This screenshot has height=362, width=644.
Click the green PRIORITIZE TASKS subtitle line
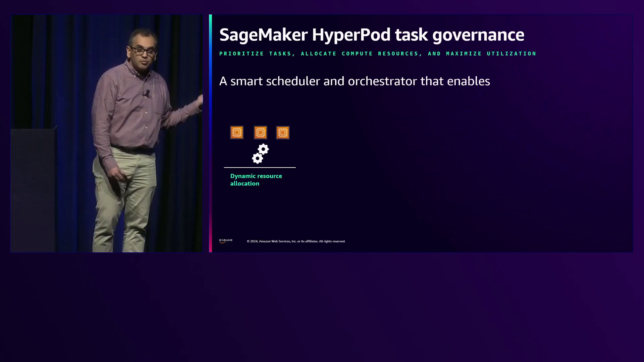tap(377, 54)
